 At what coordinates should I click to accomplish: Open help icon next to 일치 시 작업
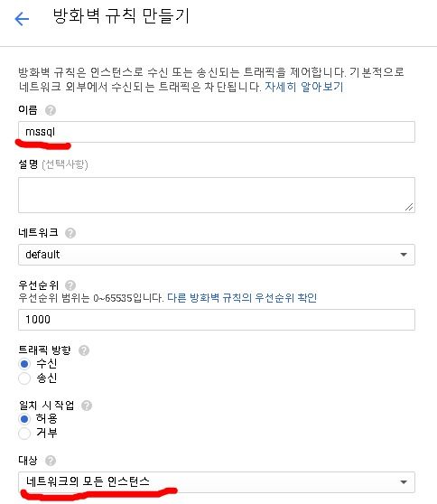[87, 406]
